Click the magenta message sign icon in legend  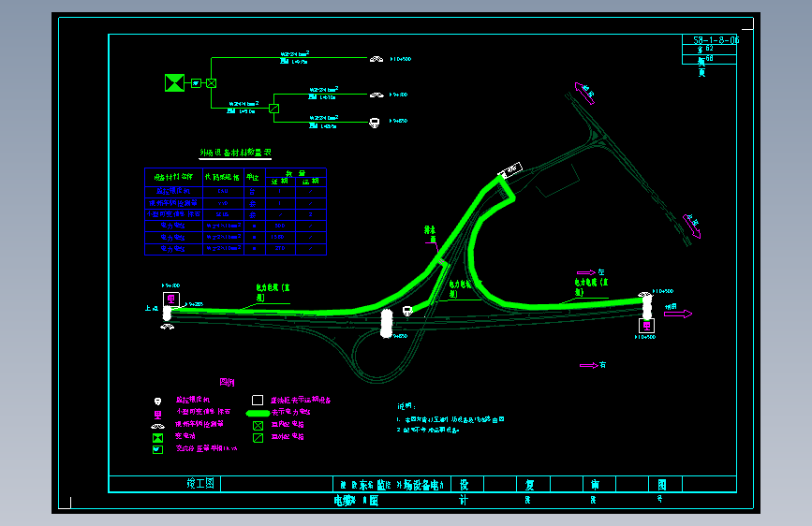coord(158,415)
